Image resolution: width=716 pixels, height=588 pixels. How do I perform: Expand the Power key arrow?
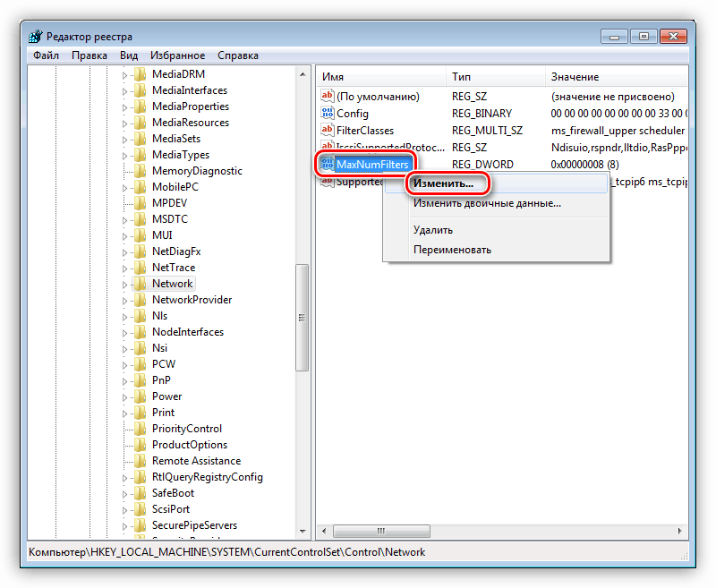(x=124, y=397)
